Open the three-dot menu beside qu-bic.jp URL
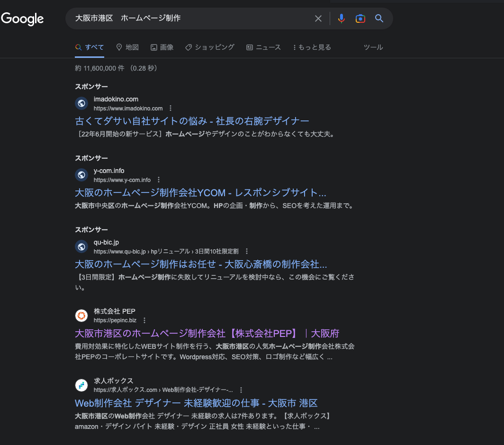 point(246,251)
